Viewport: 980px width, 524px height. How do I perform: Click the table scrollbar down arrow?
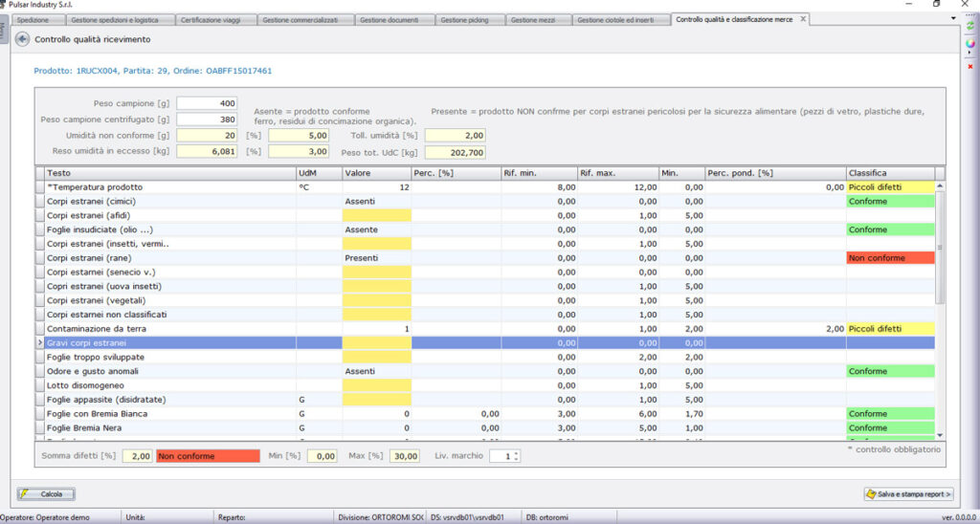(x=940, y=435)
